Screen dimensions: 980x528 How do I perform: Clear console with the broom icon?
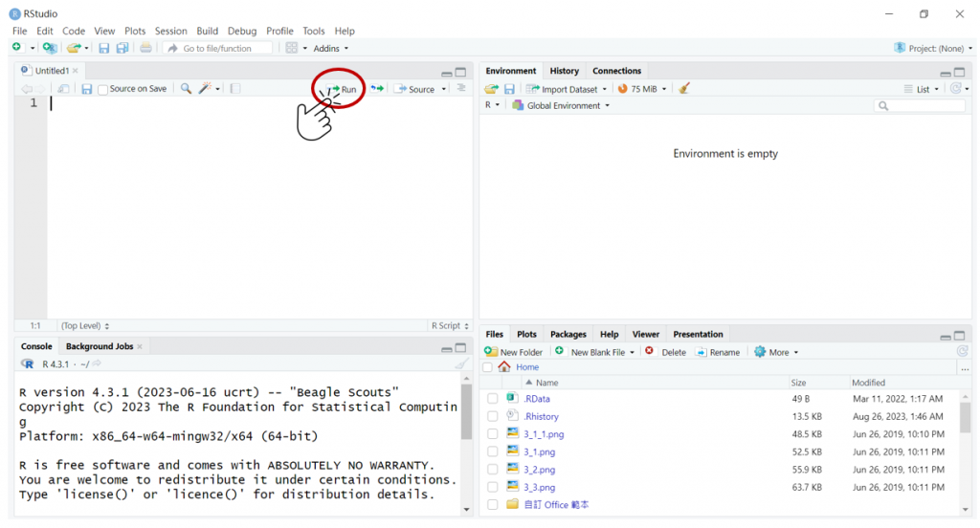pyautogui.click(x=461, y=363)
